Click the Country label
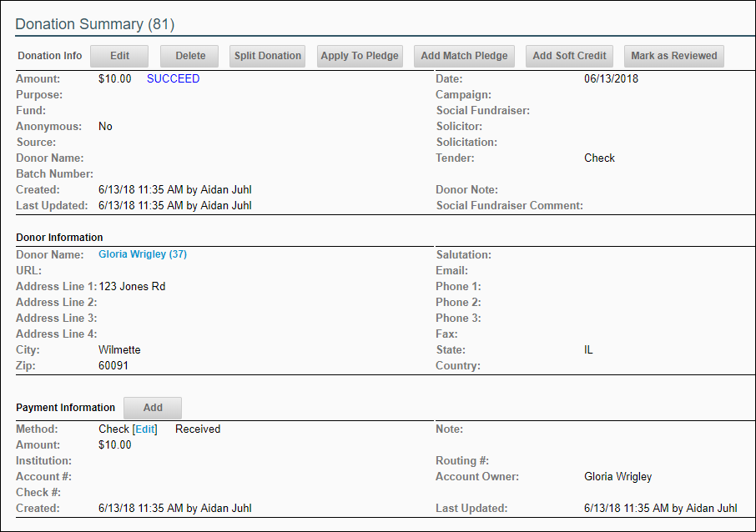The width and height of the screenshot is (756, 532). 458,366
